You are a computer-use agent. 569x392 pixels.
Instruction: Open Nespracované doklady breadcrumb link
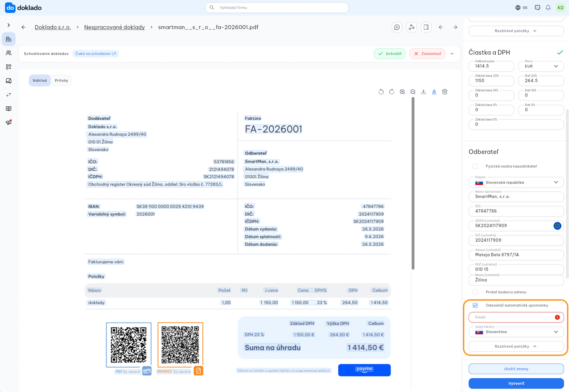[x=115, y=27]
